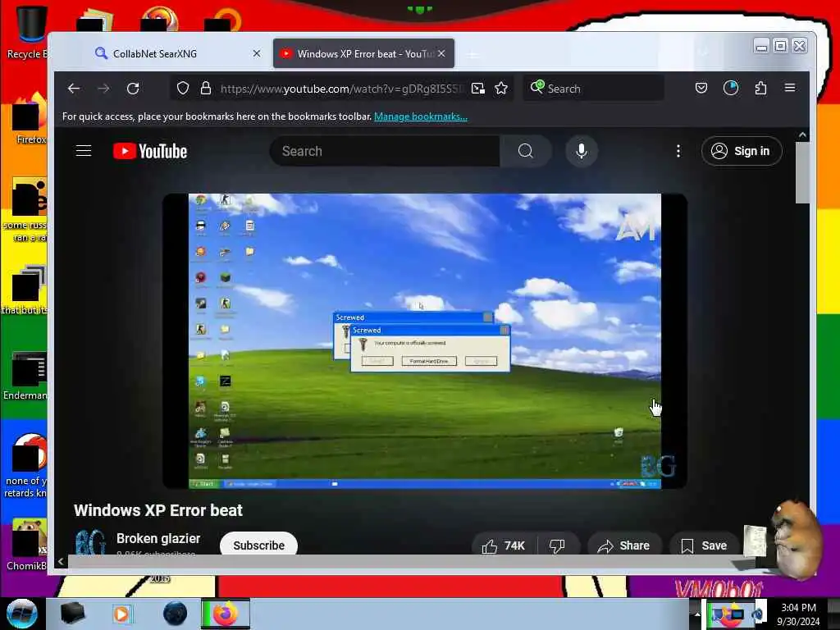The image size is (840, 630).
Task: Open the black box taskbar icon
Action: pyautogui.click(x=72, y=614)
